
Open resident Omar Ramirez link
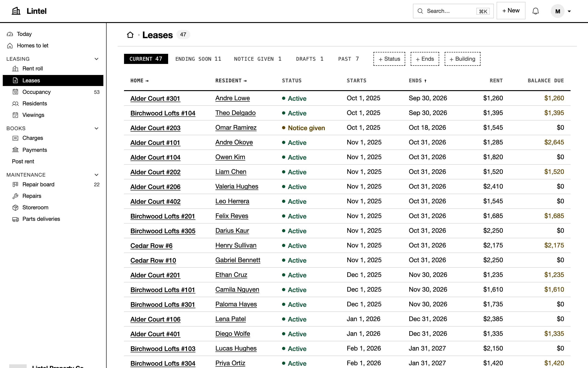pos(236,127)
